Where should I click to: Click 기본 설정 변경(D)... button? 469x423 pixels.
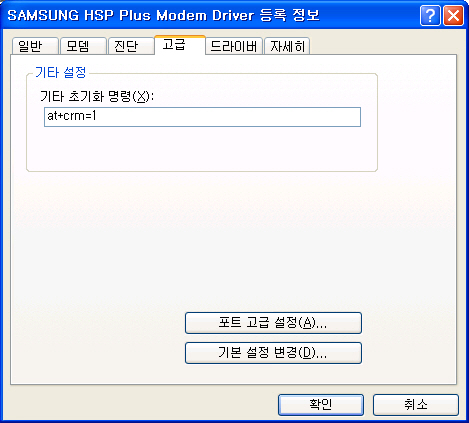(273, 353)
